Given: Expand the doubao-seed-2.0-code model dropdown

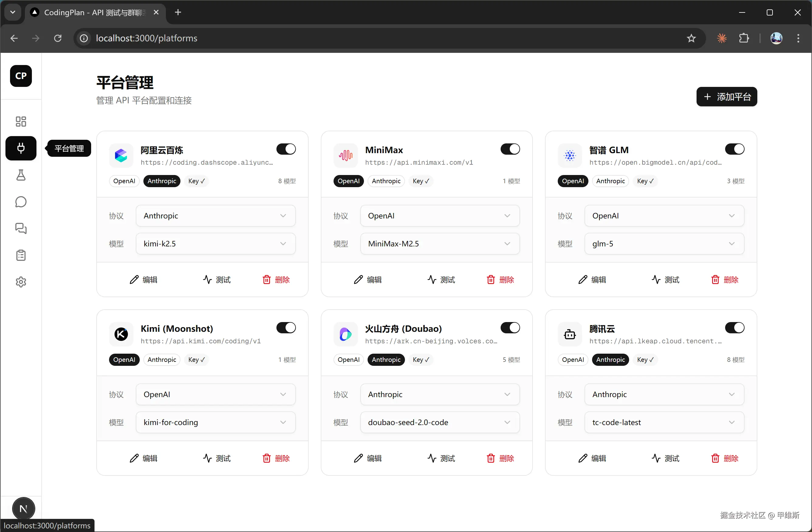Looking at the screenshot, I should point(440,422).
